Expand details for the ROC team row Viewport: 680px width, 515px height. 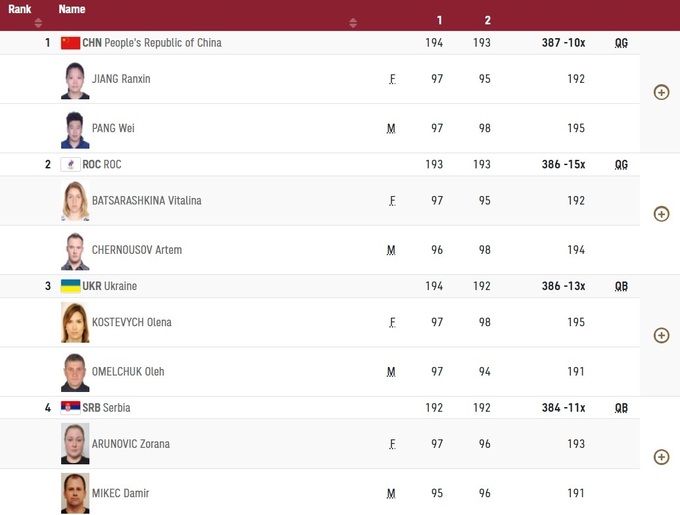click(x=661, y=214)
